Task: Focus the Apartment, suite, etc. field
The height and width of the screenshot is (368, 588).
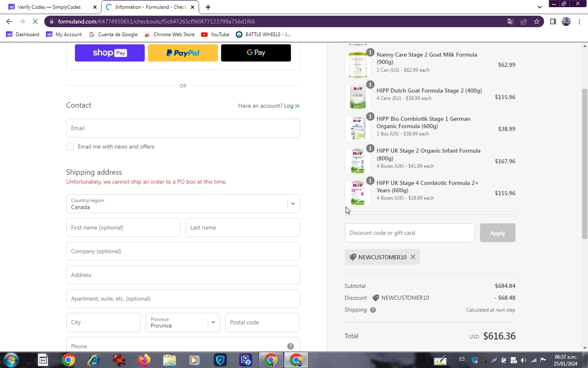Action: click(183, 299)
